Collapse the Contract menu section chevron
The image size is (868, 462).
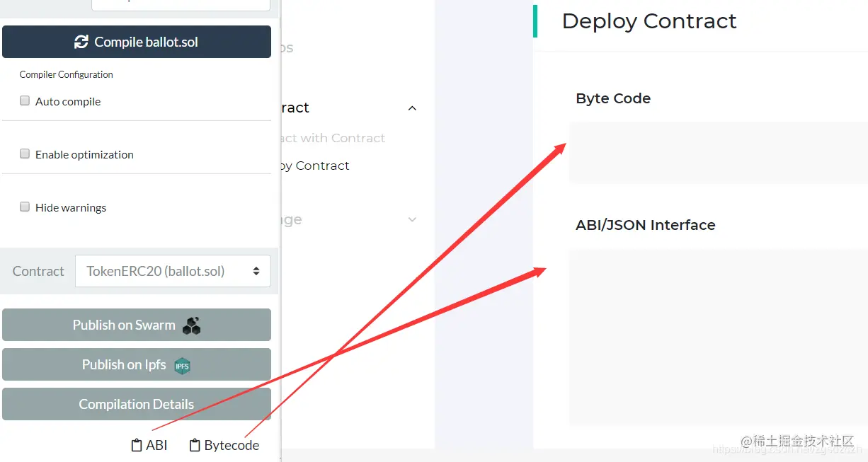coord(412,108)
